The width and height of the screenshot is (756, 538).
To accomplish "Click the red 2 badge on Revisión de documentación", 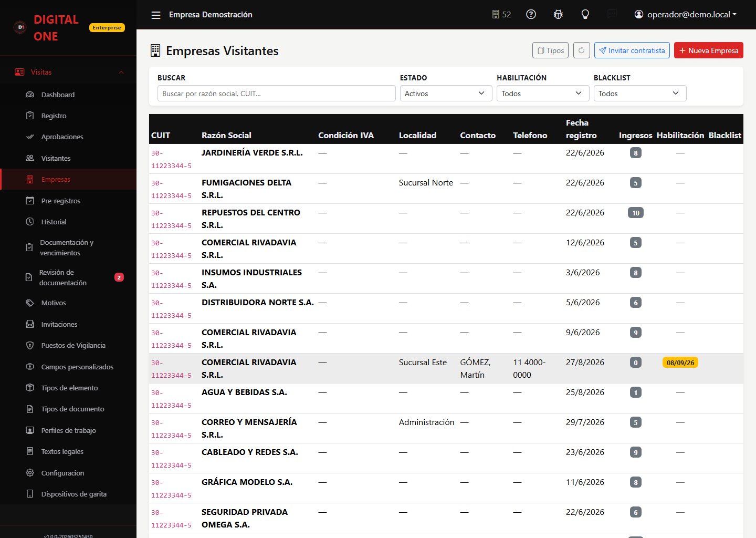I will point(119,277).
